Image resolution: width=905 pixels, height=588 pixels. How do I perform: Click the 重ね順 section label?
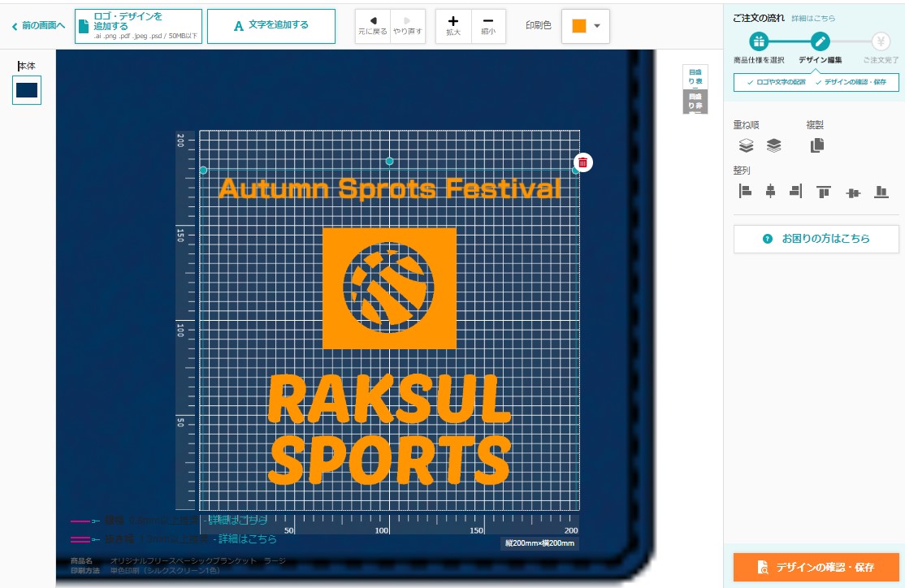pyautogui.click(x=747, y=124)
